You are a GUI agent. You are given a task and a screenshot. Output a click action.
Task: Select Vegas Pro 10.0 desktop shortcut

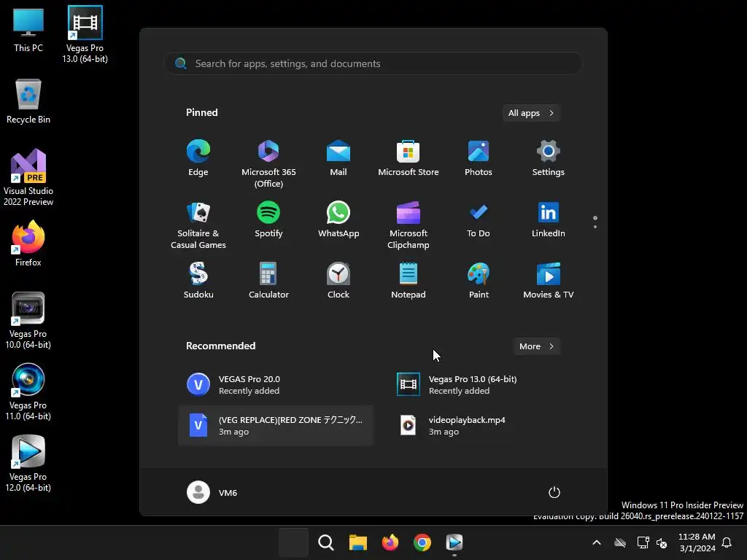point(28,321)
